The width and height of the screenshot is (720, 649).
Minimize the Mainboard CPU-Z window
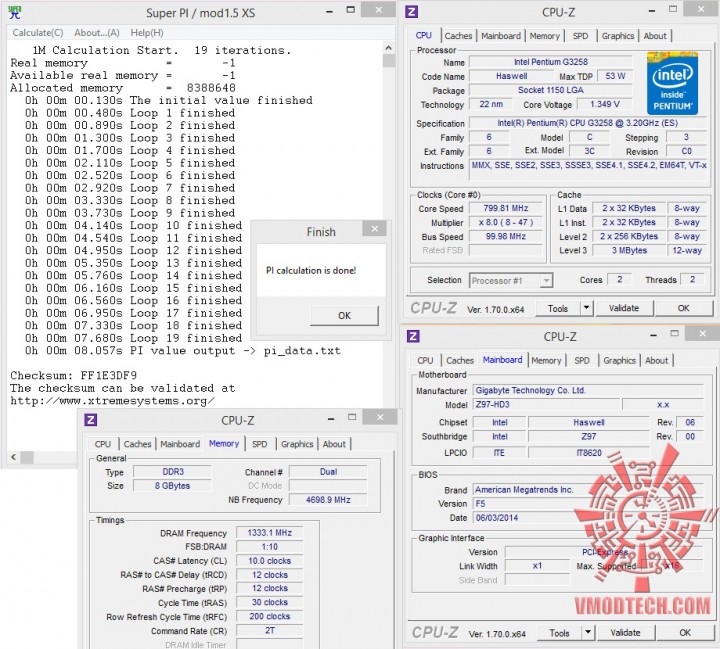653,336
